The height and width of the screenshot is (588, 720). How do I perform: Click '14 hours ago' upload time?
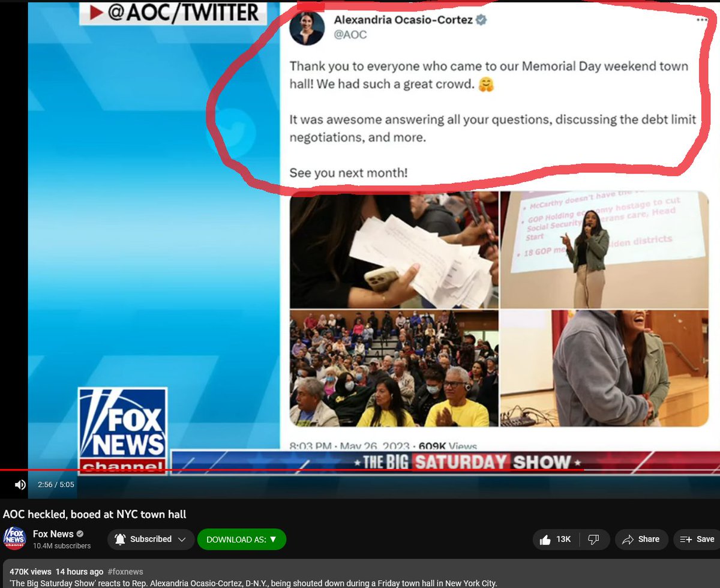(79, 571)
